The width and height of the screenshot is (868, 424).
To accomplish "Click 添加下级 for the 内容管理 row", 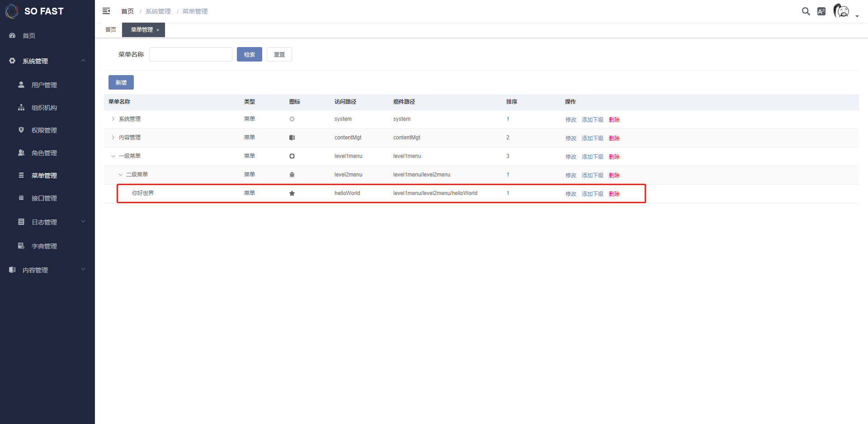I will (x=592, y=138).
